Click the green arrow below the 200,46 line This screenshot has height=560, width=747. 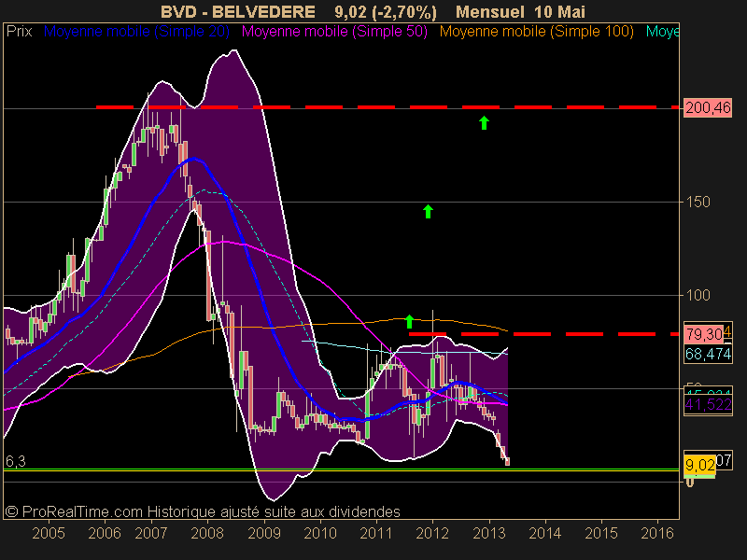[x=484, y=123]
